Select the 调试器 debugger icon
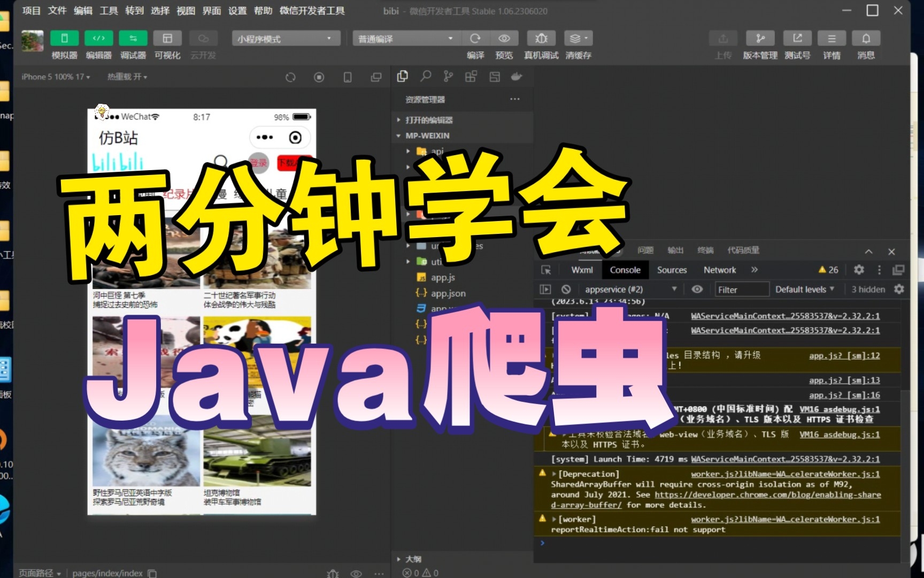This screenshot has width=924, height=578. pos(133,38)
